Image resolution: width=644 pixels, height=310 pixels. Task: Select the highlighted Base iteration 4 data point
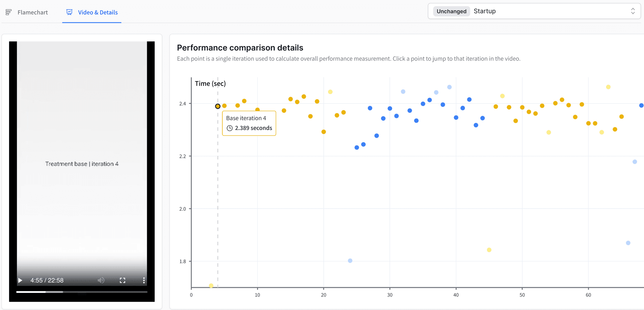coord(218,106)
